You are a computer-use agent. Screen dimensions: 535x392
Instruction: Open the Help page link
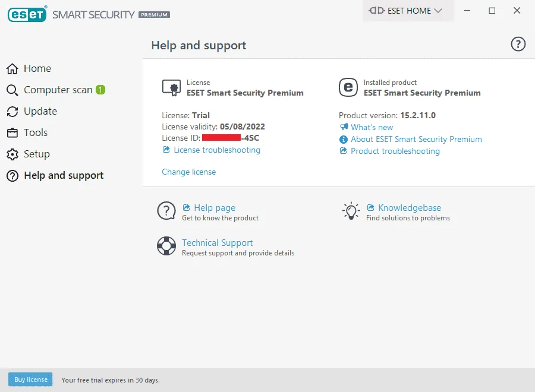coord(215,208)
